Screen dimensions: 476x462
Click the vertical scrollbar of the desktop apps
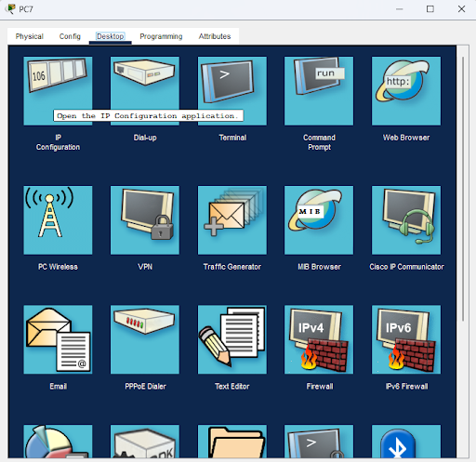click(463, 189)
